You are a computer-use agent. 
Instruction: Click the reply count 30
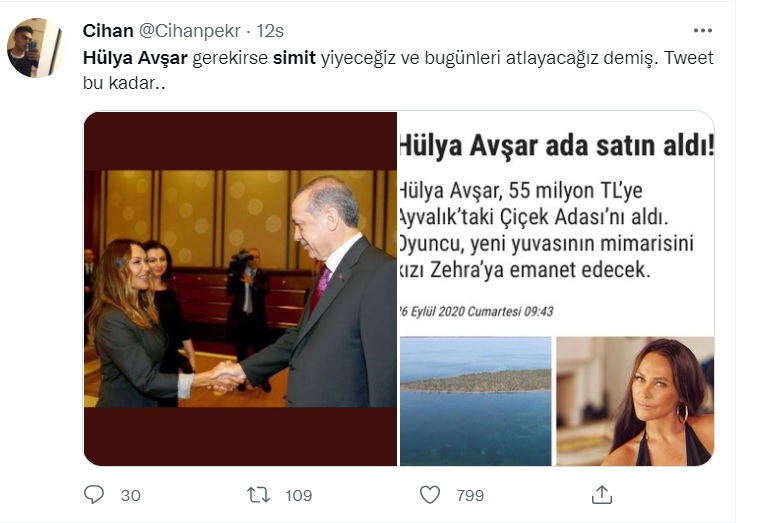click(x=131, y=495)
